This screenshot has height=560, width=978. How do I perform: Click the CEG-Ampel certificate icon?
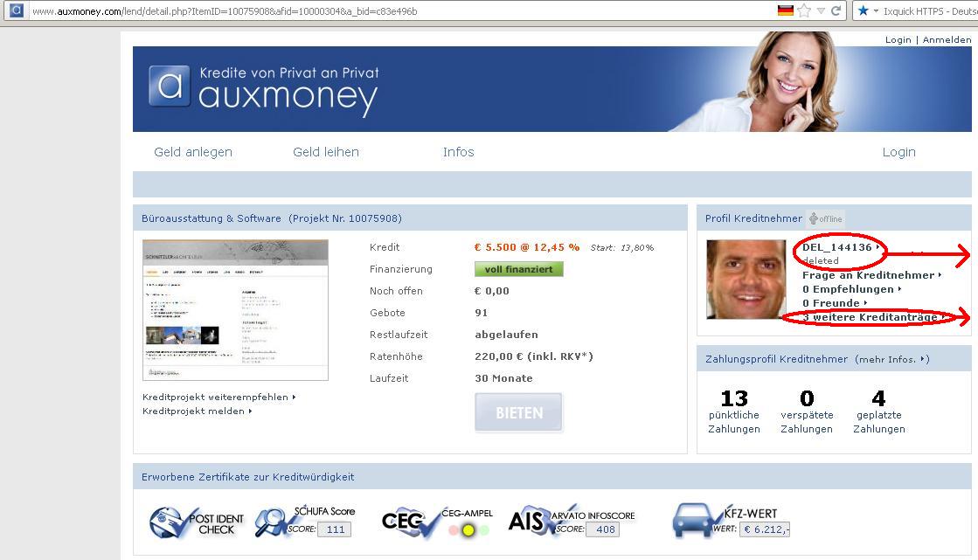[x=437, y=522]
